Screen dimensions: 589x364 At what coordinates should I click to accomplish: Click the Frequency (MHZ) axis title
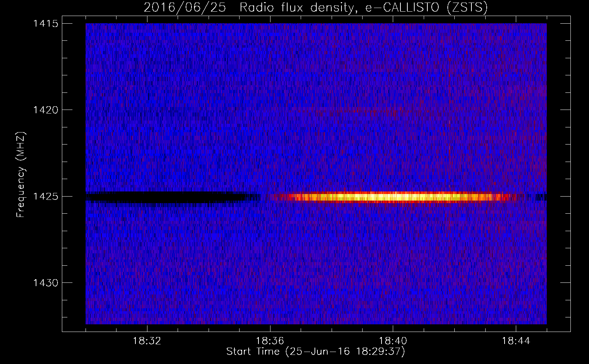pos(21,174)
